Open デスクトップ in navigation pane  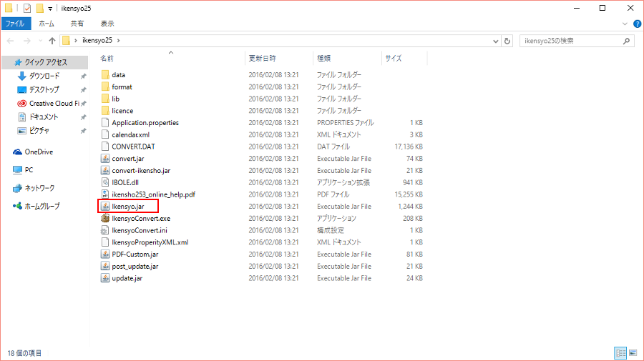[x=44, y=89]
